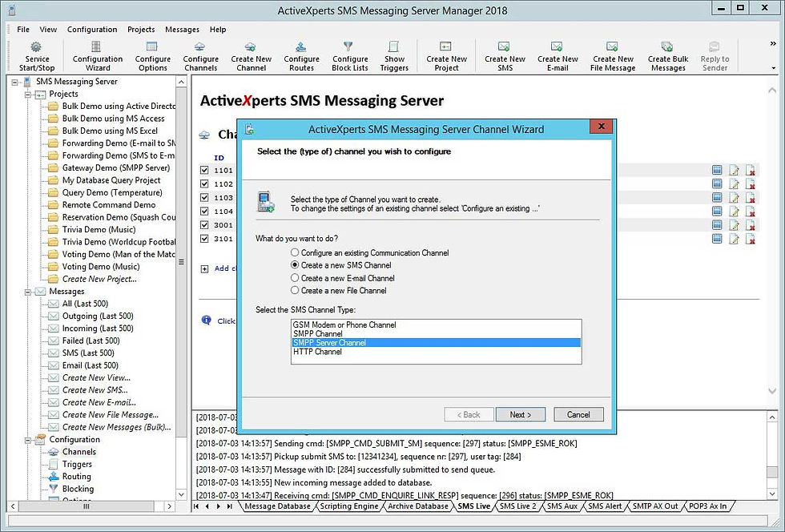Open the File menu
Screen dimensions: 785x532
(23, 30)
